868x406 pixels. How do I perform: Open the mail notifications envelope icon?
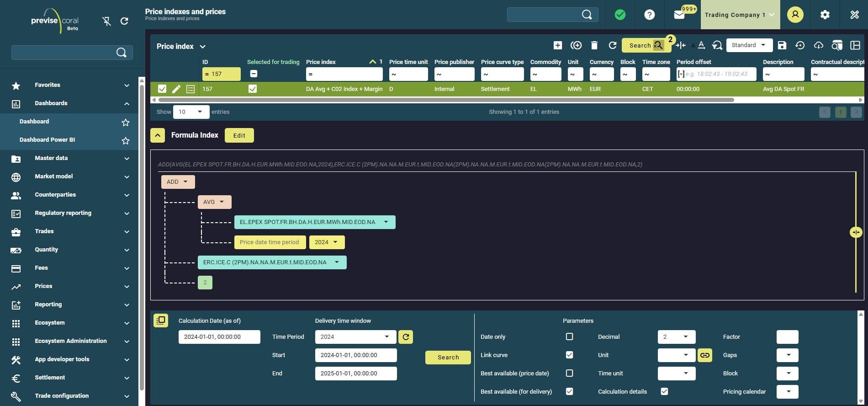[679, 15]
